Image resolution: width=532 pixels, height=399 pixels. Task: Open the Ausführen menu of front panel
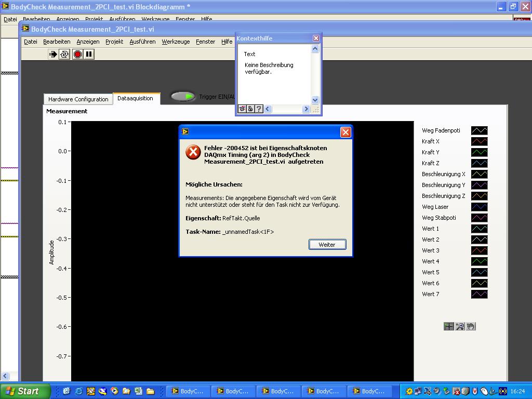[142, 42]
